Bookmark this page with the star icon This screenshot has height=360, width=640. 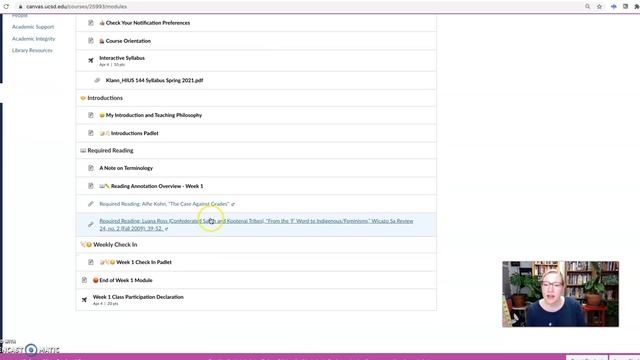coord(599,7)
